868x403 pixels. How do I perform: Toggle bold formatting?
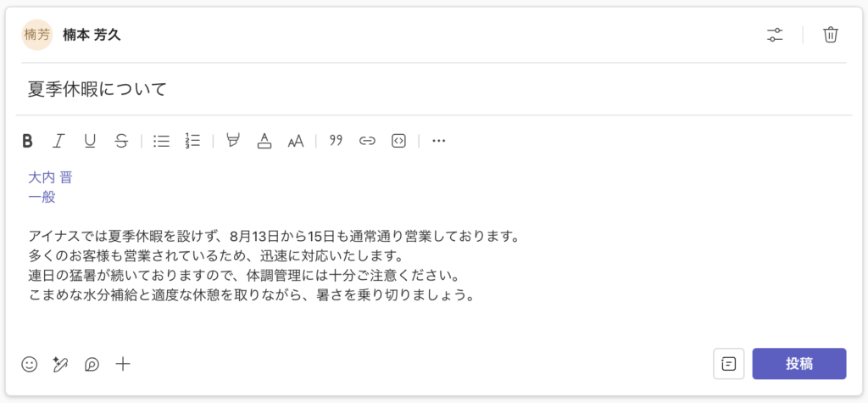(x=27, y=141)
